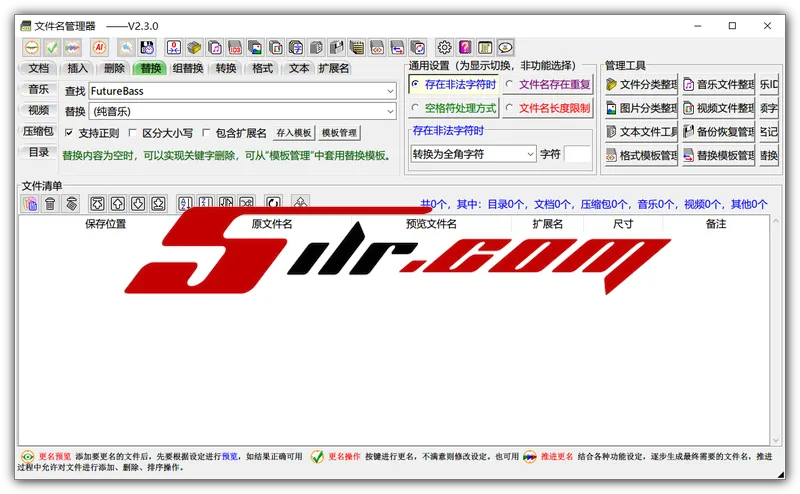Open the 转换为全角字符 dropdown
Image resolution: width=800 pixels, height=494 pixels.
pos(530,154)
